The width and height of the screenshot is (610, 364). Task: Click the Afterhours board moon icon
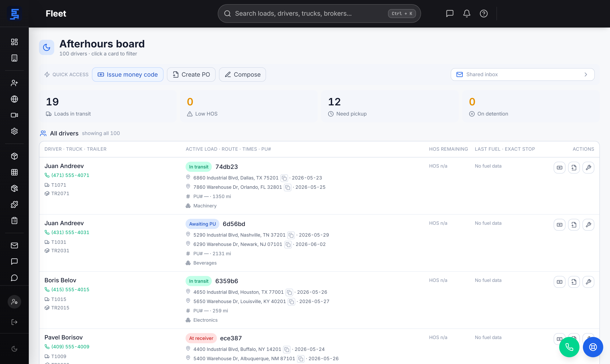point(46,47)
